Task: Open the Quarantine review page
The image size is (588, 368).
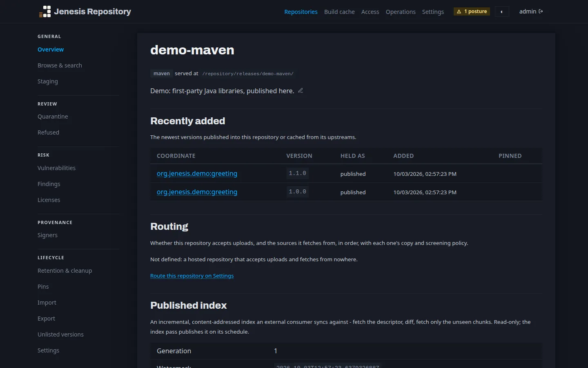Action: tap(53, 117)
